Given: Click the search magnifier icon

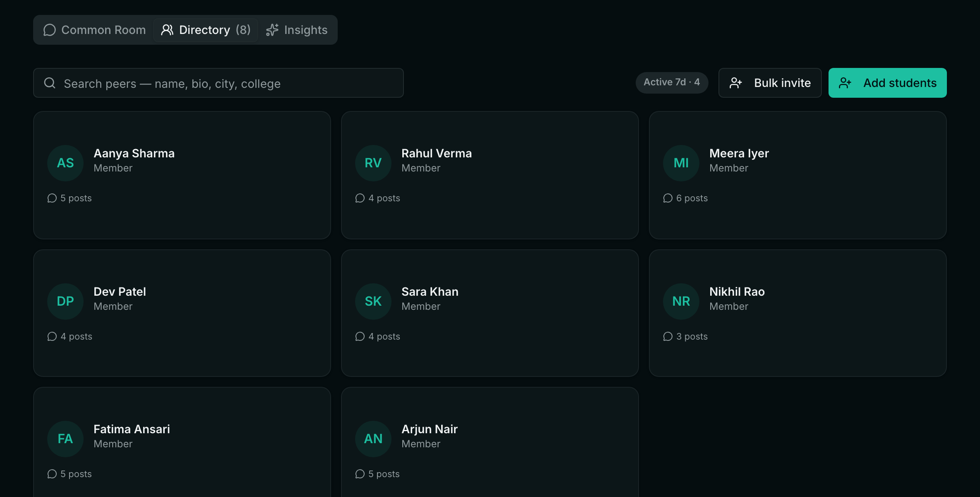Looking at the screenshot, I should tap(50, 83).
